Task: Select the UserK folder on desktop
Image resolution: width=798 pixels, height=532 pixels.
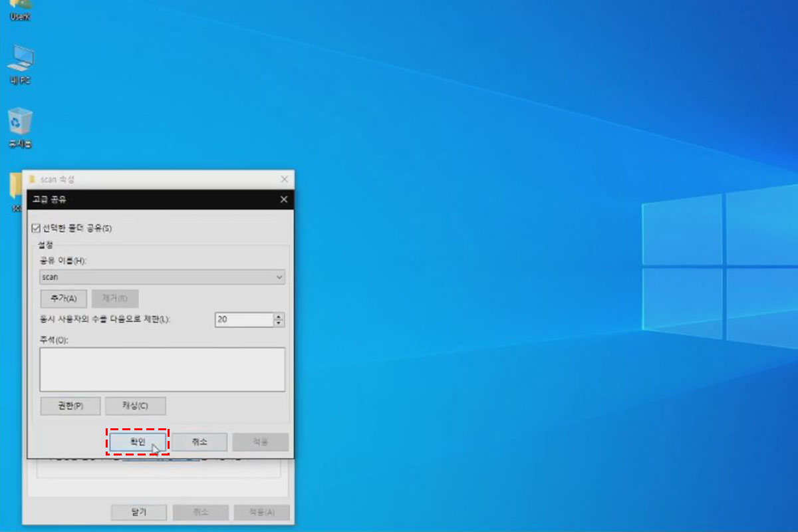Action: pos(20,9)
